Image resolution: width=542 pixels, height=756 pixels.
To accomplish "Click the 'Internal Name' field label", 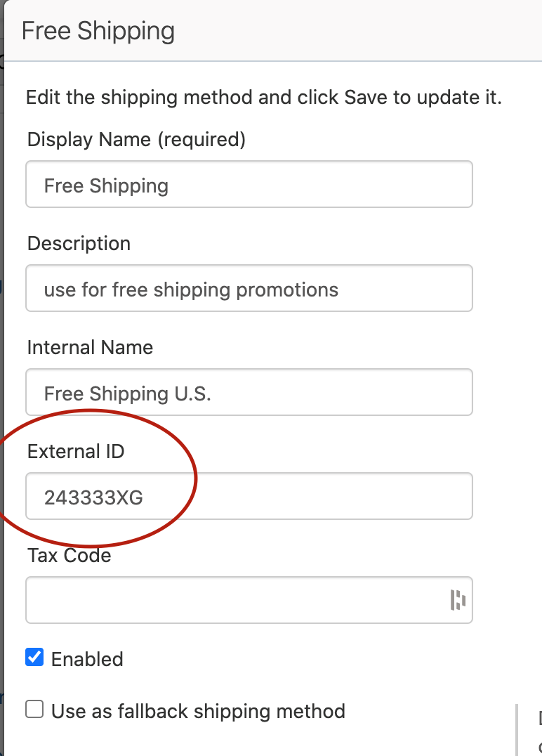I will (x=90, y=348).
